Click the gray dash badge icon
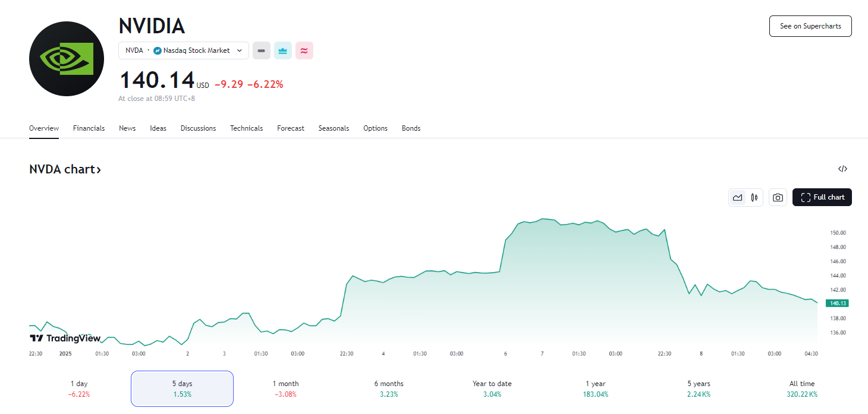868x414 pixels. 262,50
